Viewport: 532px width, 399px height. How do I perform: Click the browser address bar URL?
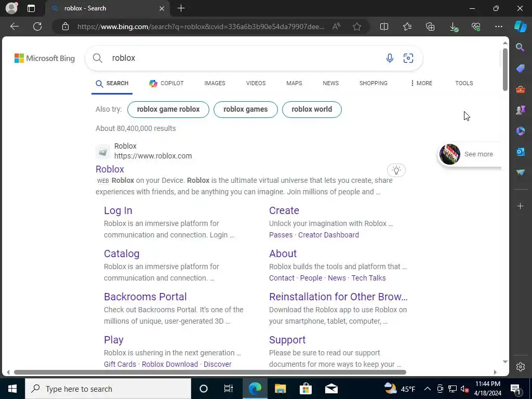coord(201,26)
